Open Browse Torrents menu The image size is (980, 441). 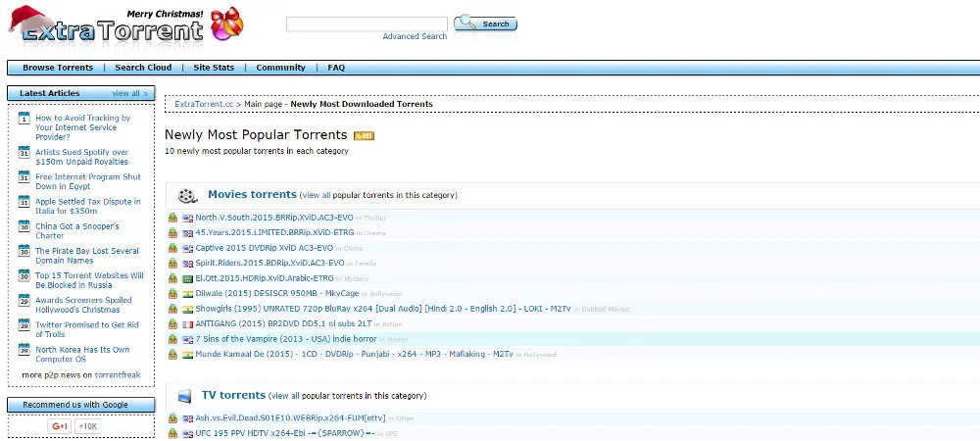(x=58, y=68)
